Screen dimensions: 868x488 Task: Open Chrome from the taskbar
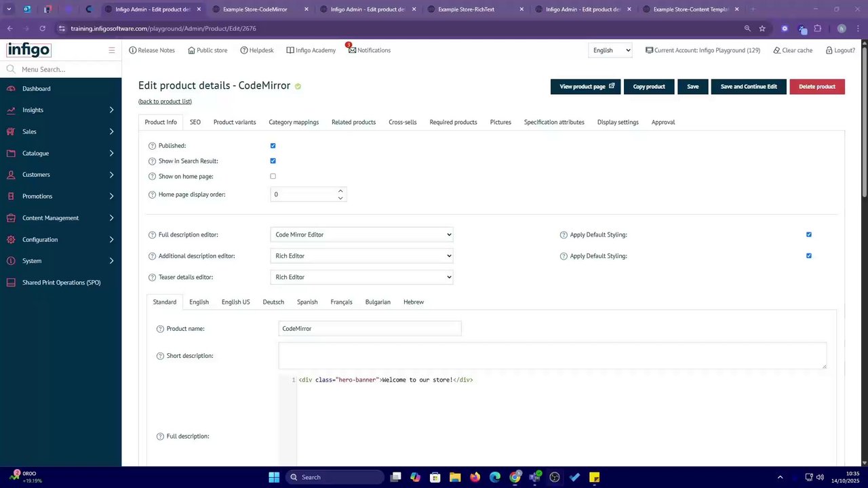pyautogui.click(x=515, y=477)
